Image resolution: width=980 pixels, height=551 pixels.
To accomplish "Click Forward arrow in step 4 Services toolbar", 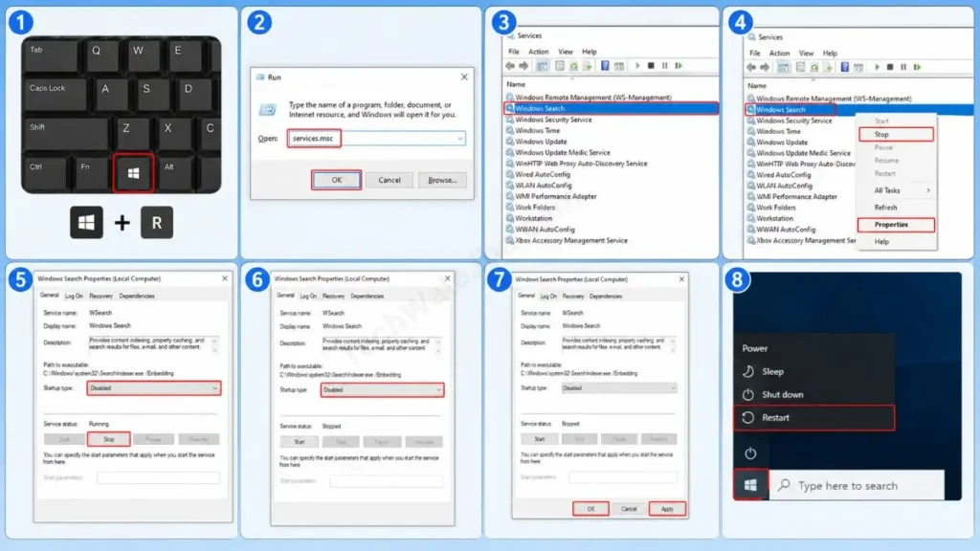I will coord(765,67).
